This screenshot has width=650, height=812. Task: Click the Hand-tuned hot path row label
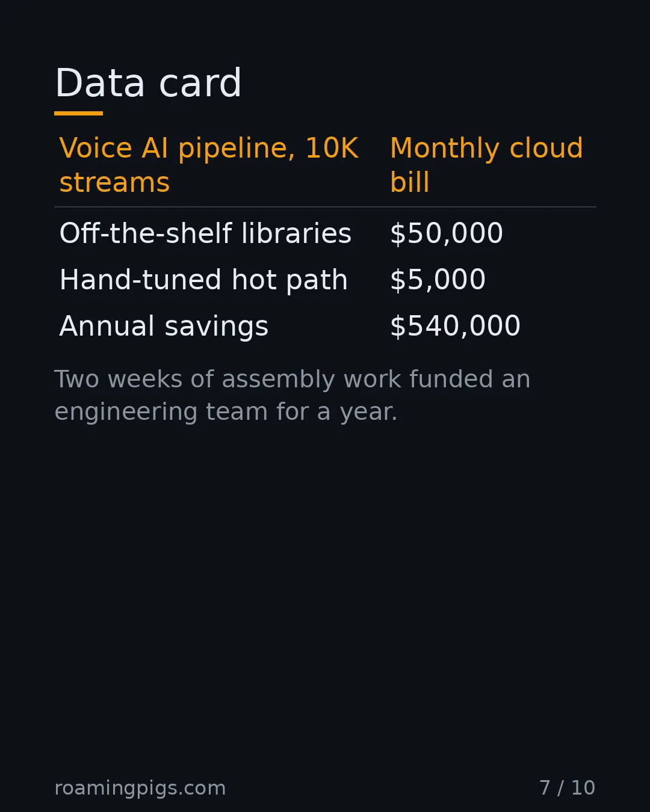tap(203, 280)
